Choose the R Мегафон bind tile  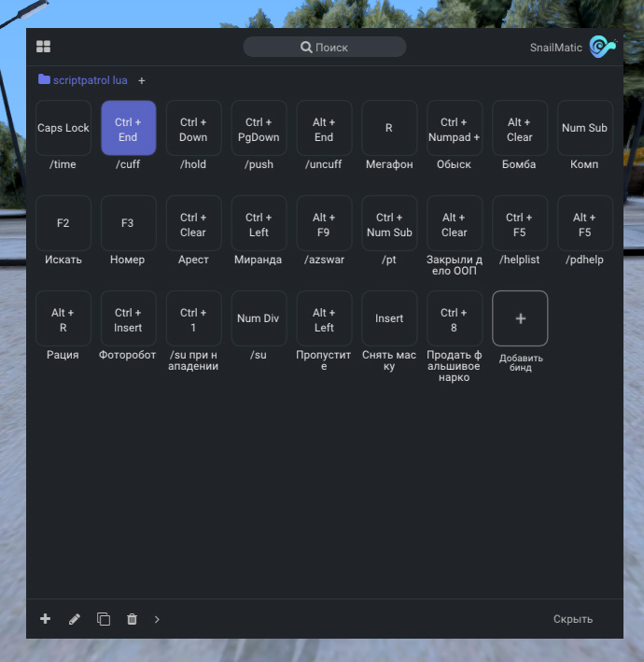pos(389,129)
